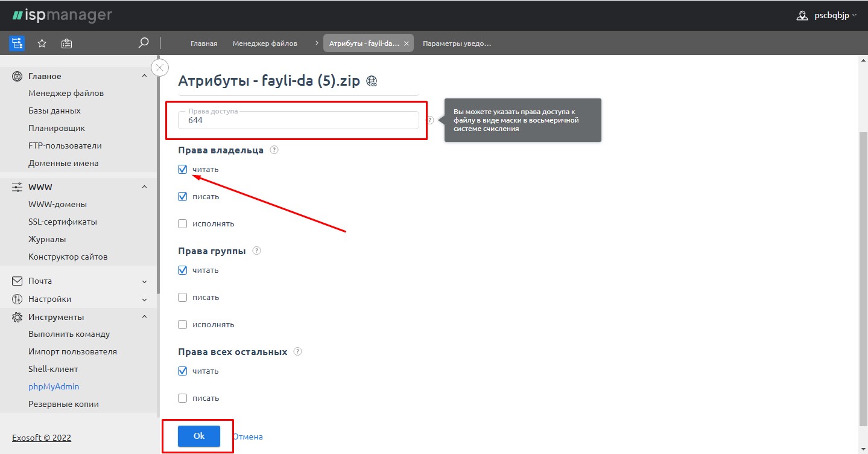
Task: Click help icon next to Права всех остальных
Action: 297,351
